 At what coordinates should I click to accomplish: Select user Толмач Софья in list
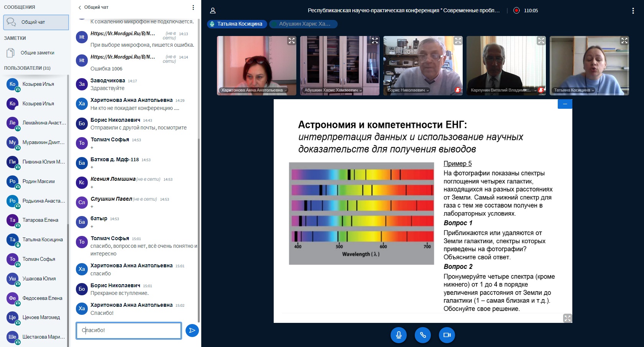pyautogui.click(x=38, y=259)
